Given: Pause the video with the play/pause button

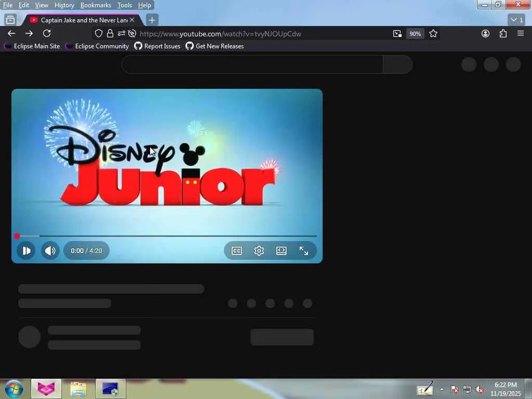Looking at the screenshot, I should point(26,251).
